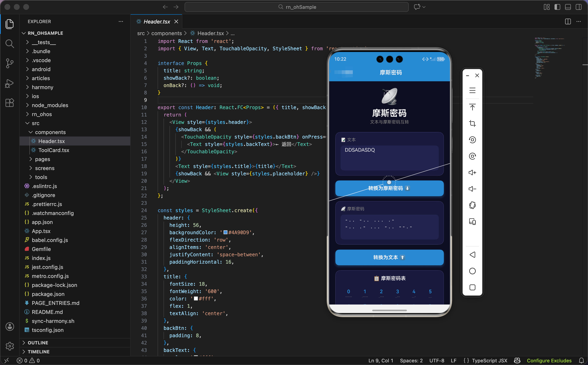Open the Run and Debug view
The height and width of the screenshot is (365, 588).
[x=10, y=83]
